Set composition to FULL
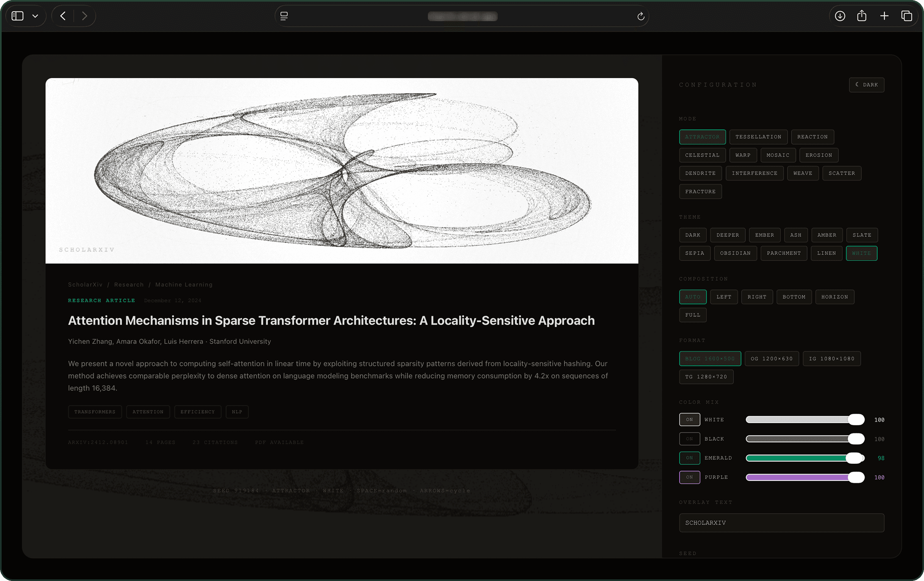924x581 pixels. [693, 315]
